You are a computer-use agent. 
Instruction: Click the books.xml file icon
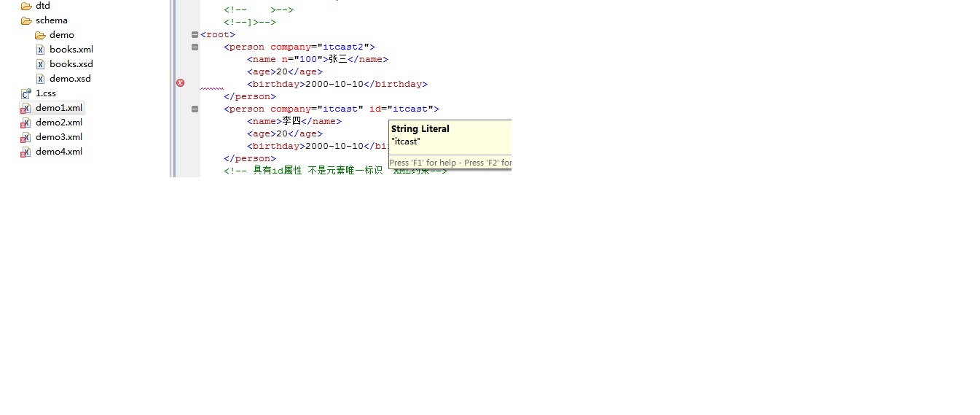pyautogui.click(x=41, y=50)
